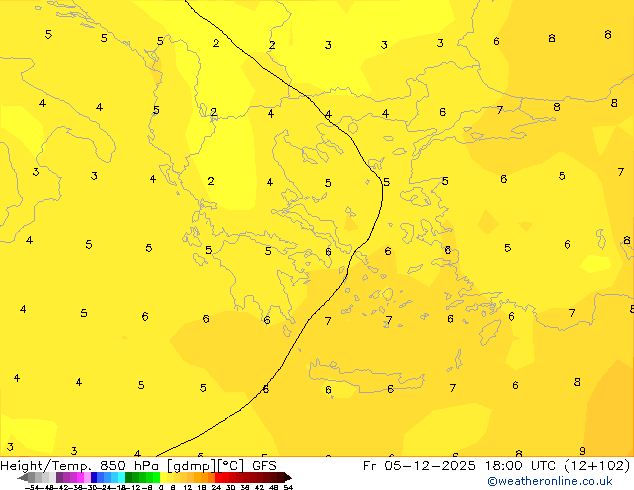
Task: Open the weatheronline.co.uk copyright link
Action: (x=550, y=481)
